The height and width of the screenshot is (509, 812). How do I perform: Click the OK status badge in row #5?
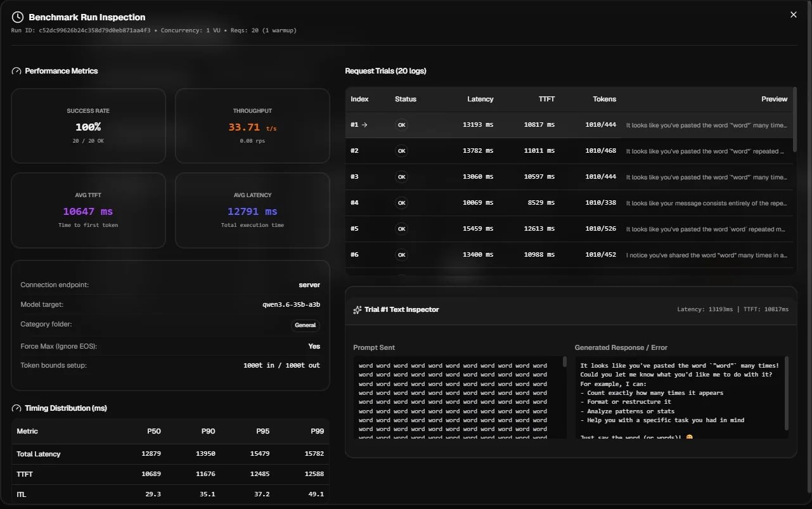click(401, 229)
